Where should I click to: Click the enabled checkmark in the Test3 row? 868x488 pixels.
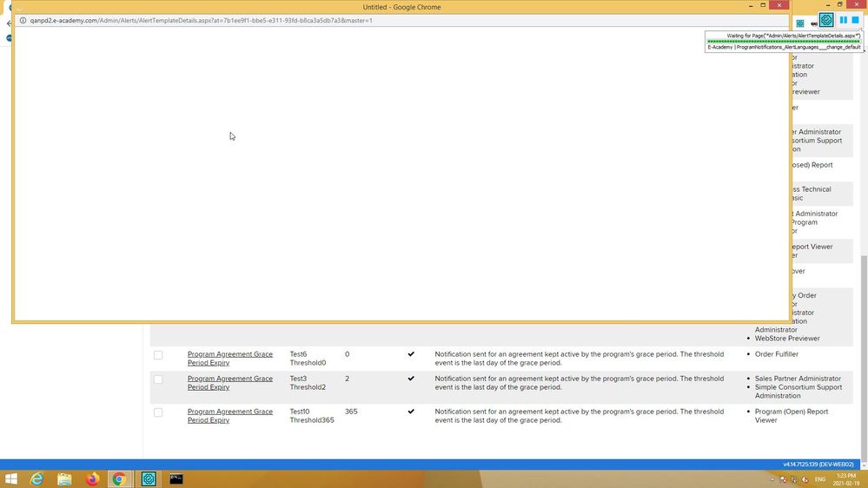(411, 379)
